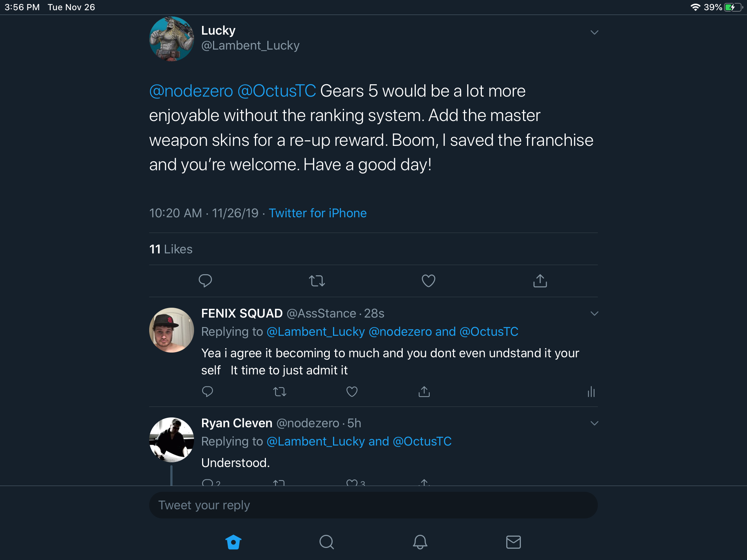Viewport: 747px width, 560px height.
Task: Retweet Lucky's Gears 5 tweet
Action: [317, 281]
